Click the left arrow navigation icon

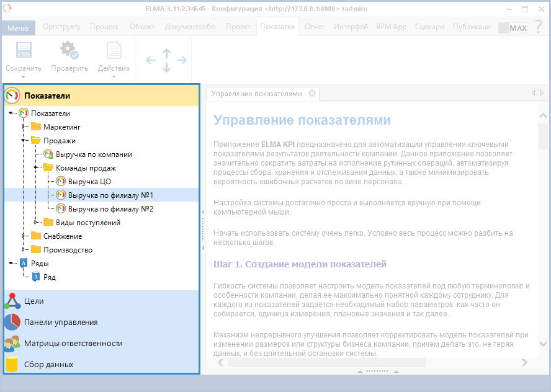[151, 60]
